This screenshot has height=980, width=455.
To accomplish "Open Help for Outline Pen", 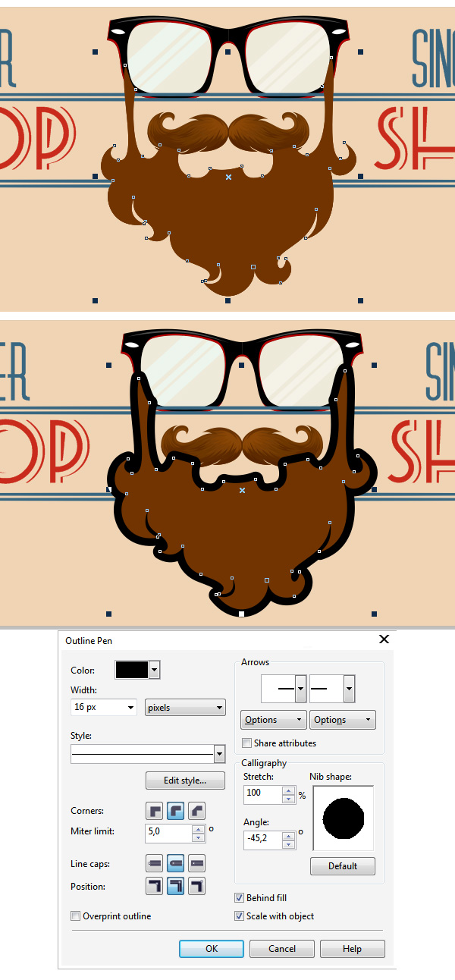I will [x=352, y=949].
